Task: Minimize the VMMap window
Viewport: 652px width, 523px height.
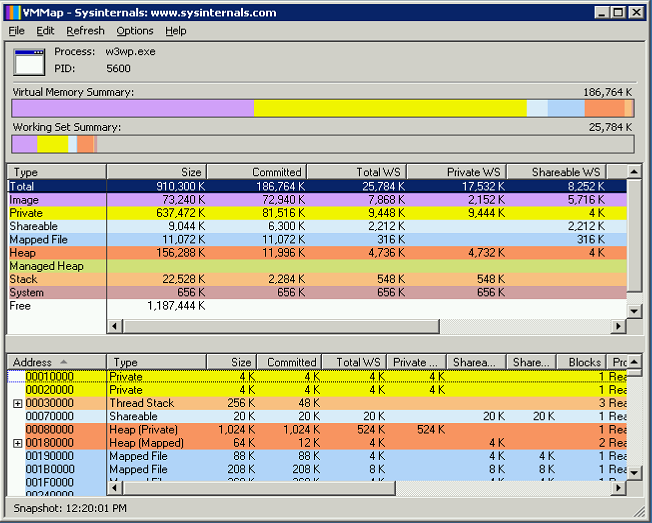Action: tap(601, 12)
